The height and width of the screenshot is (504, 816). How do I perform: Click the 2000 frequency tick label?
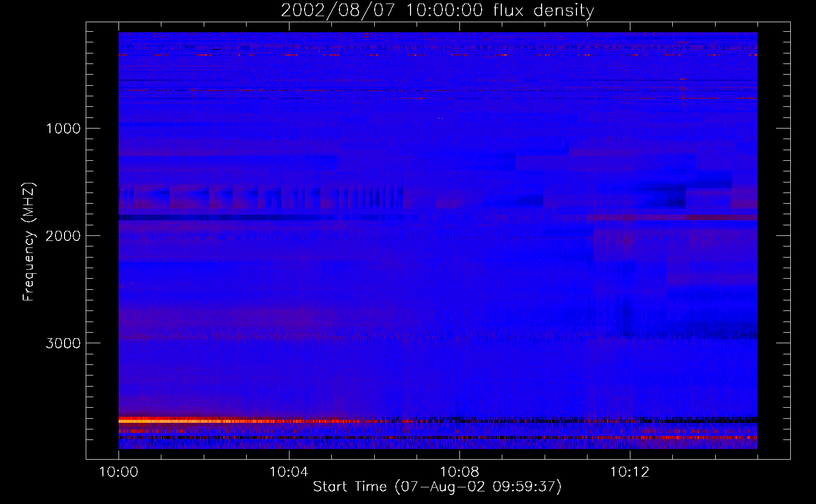pos(63,236)
